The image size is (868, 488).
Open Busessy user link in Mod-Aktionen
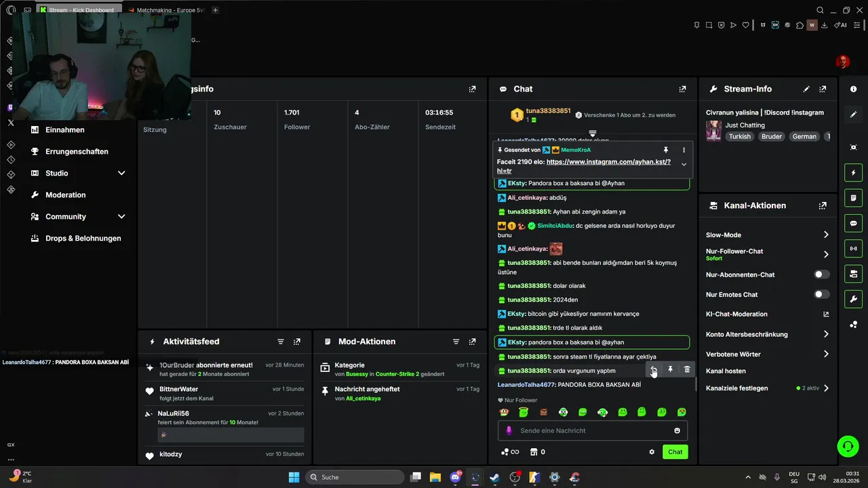click(x=357, y=374)
